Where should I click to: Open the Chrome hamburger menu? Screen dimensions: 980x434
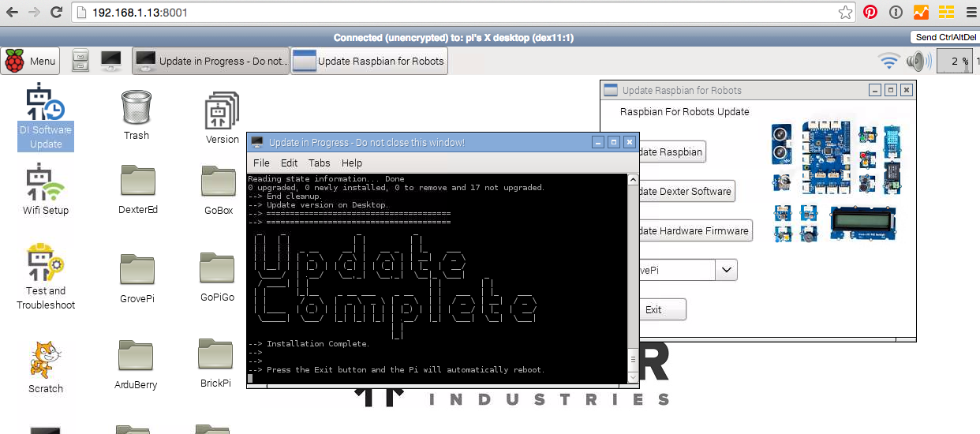971,12
